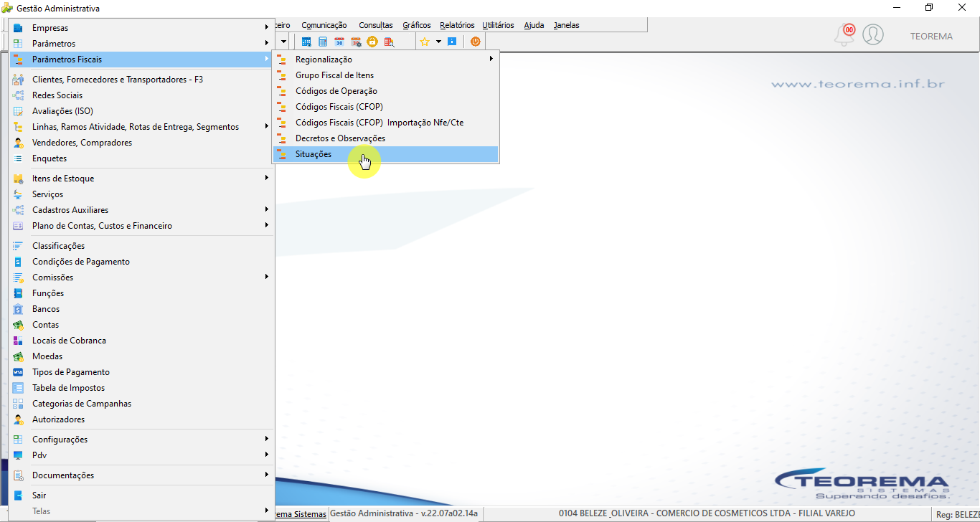Click the TEOREMA user name label
Screen dimensions: 980x522
coord(931,37)
